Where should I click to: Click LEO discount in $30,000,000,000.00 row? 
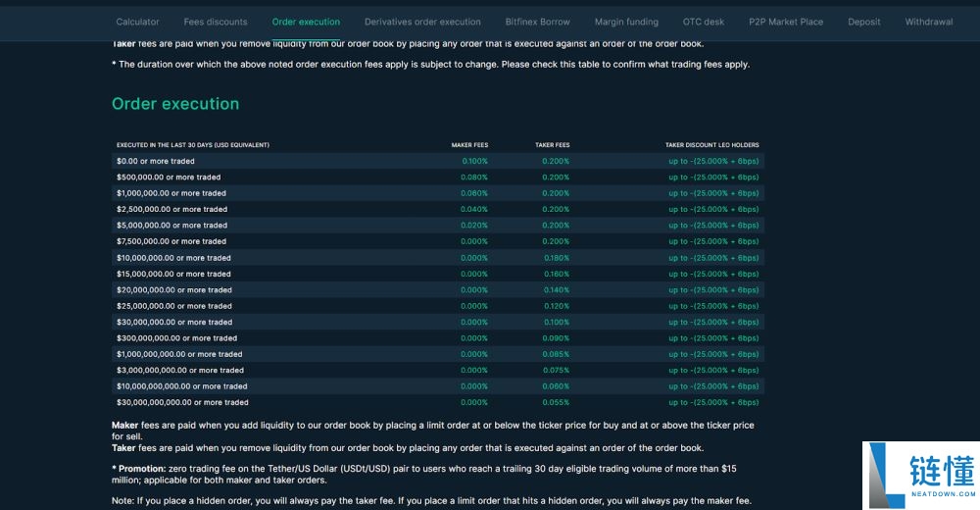pyautogui.click(x=713, y=402)
